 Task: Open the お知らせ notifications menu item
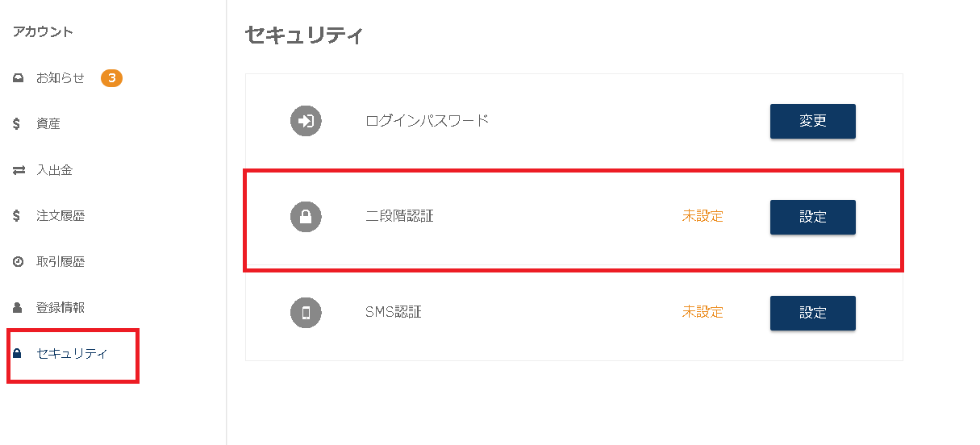pos(60,78)
